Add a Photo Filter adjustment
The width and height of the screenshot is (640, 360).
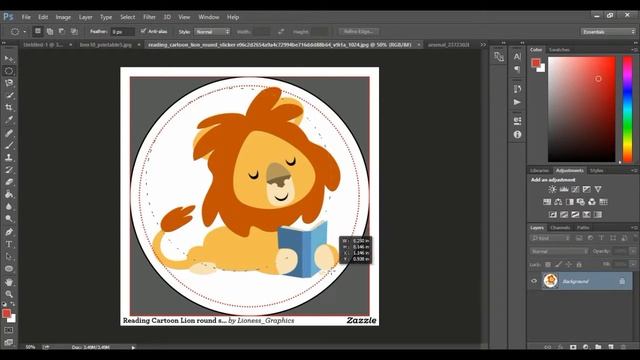[581, 202]
